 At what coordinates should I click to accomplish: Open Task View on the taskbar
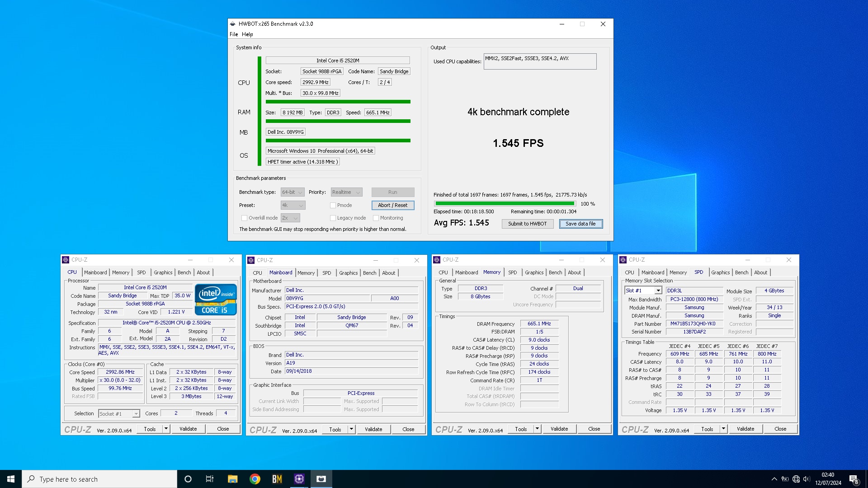click(210, 479)
